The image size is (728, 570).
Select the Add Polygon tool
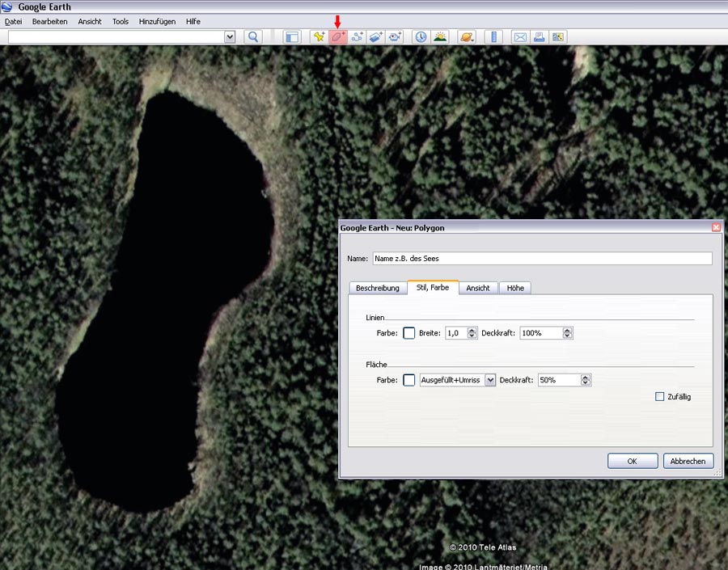point(338,36)
